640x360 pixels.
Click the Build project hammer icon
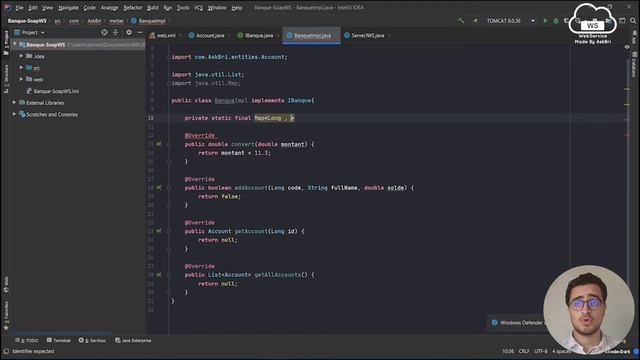pyautogui.click(x=461, y=20)
